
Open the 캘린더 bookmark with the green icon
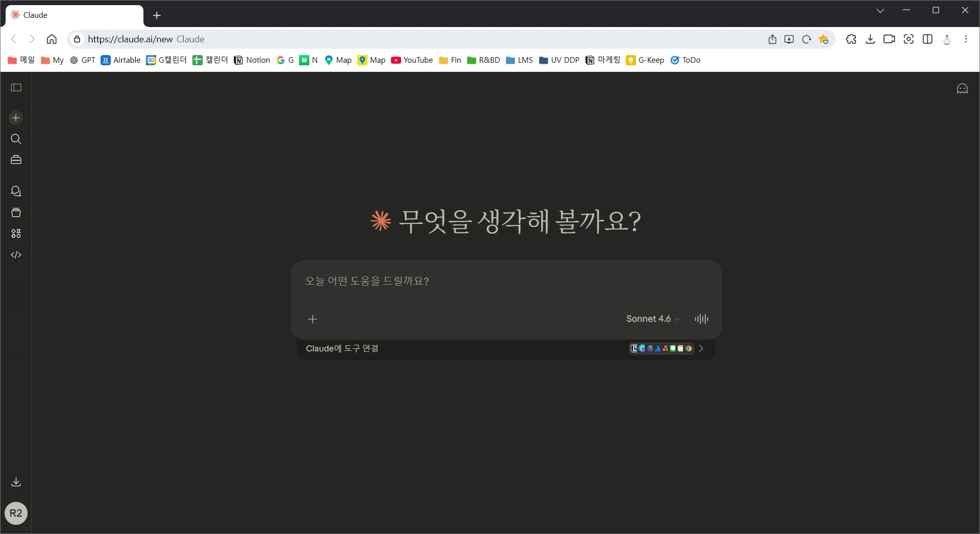tap(210, 60)
